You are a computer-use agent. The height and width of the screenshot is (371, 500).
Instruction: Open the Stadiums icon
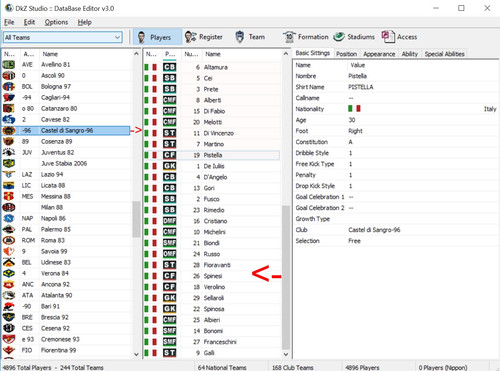(339, 37)
